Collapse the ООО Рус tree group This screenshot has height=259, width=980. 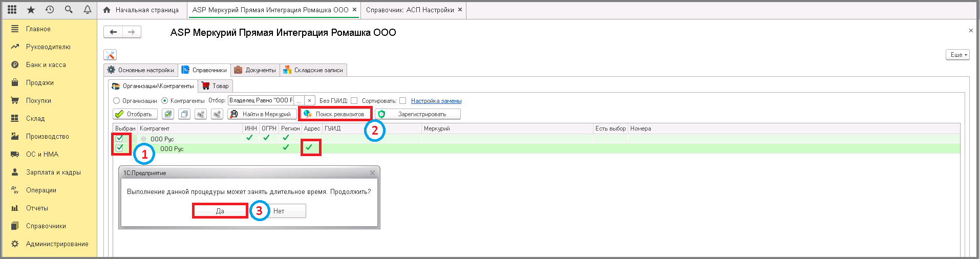tap(144, 139)
